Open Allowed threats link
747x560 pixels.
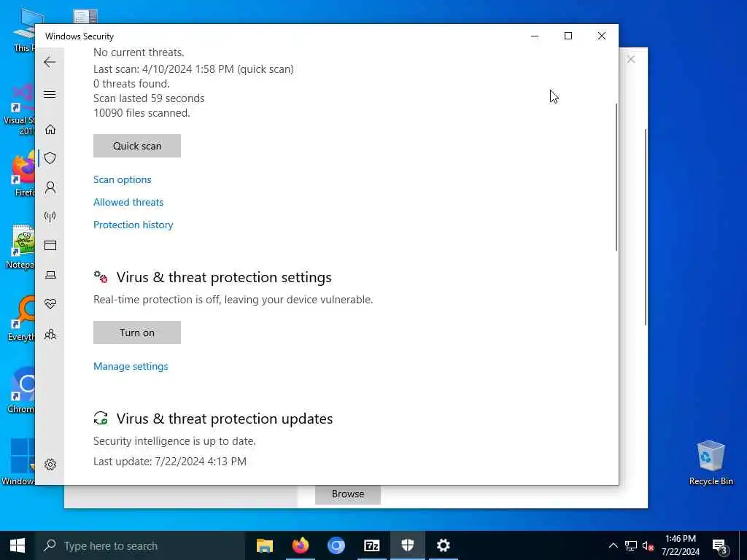click(x=128, y=202)
